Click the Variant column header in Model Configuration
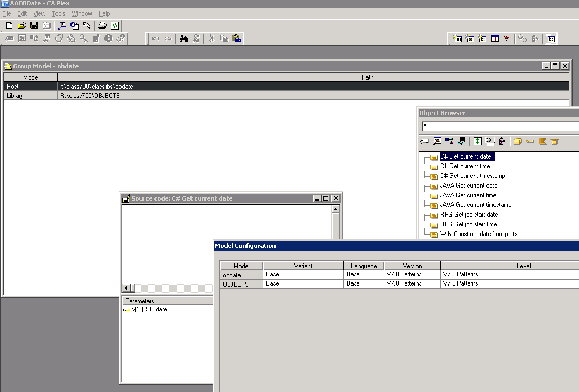This screenshot has height=392, width=579. point(303,266)
